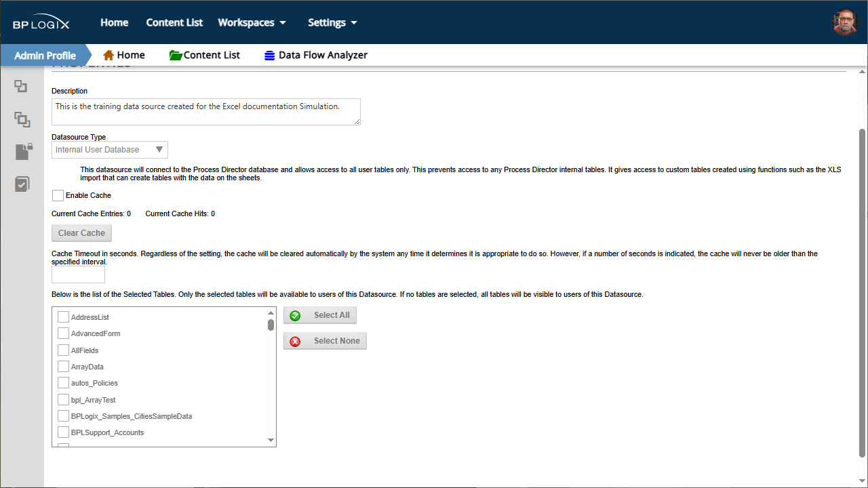Check the AllFields table checkbox
This screenshot has height=488, width=868.
63,350
